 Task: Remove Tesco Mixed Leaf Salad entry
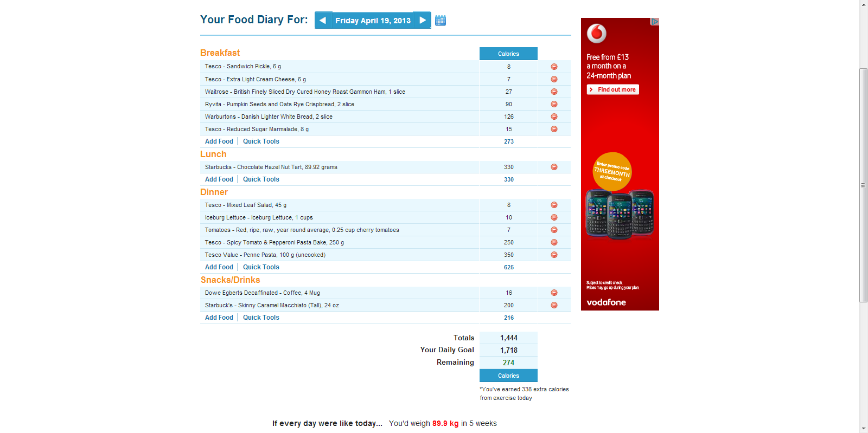click(554, 205)
